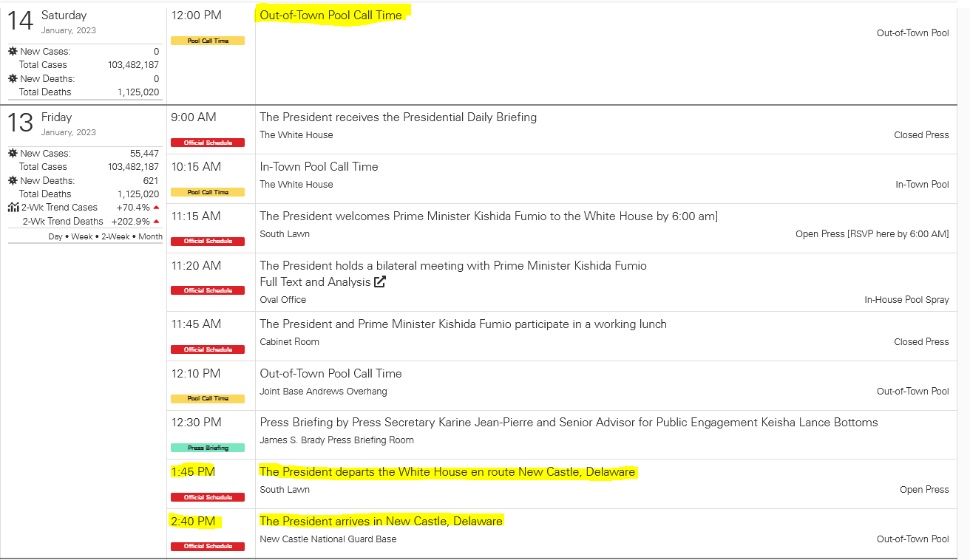Click virus icon beside Saturday's New Deaths
The height and width of the screenshot is (560, 970).
(x=13, y=78)
